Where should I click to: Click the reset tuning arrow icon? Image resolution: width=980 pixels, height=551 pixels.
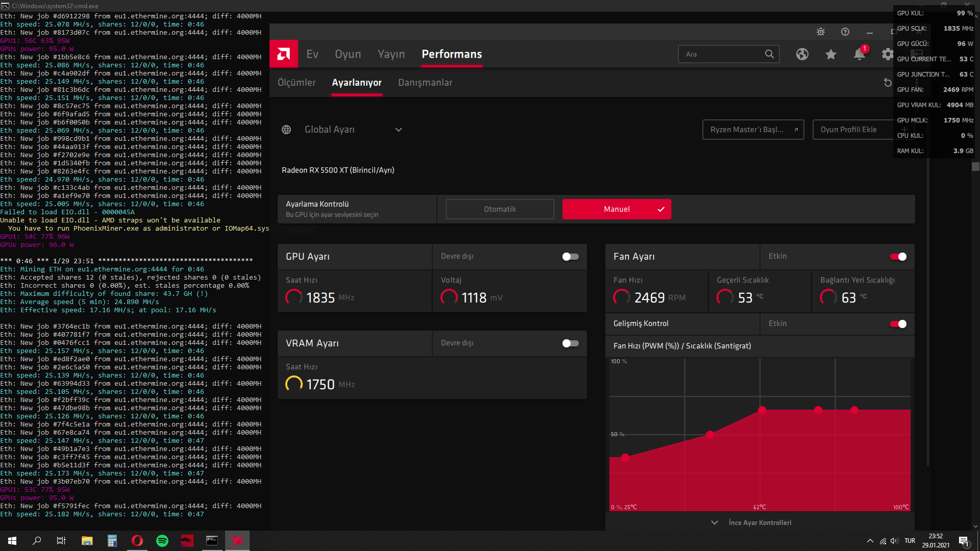[x=888, y=83]
